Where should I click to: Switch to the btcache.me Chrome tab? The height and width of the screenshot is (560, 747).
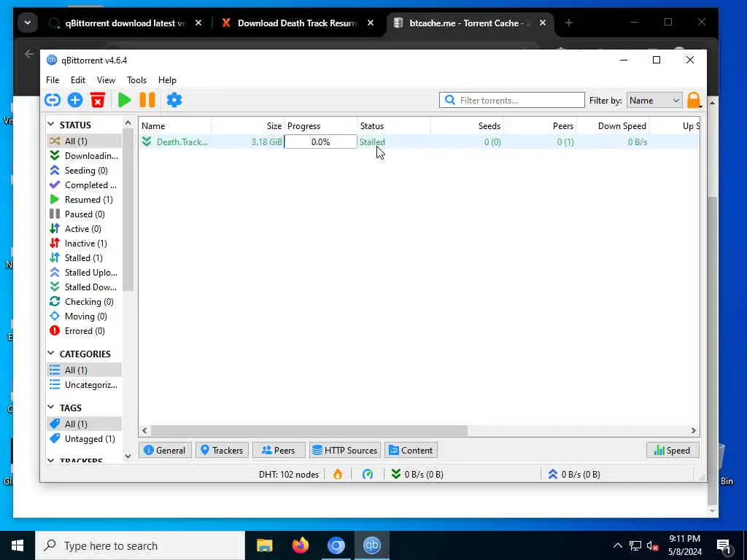coord(471,23)
